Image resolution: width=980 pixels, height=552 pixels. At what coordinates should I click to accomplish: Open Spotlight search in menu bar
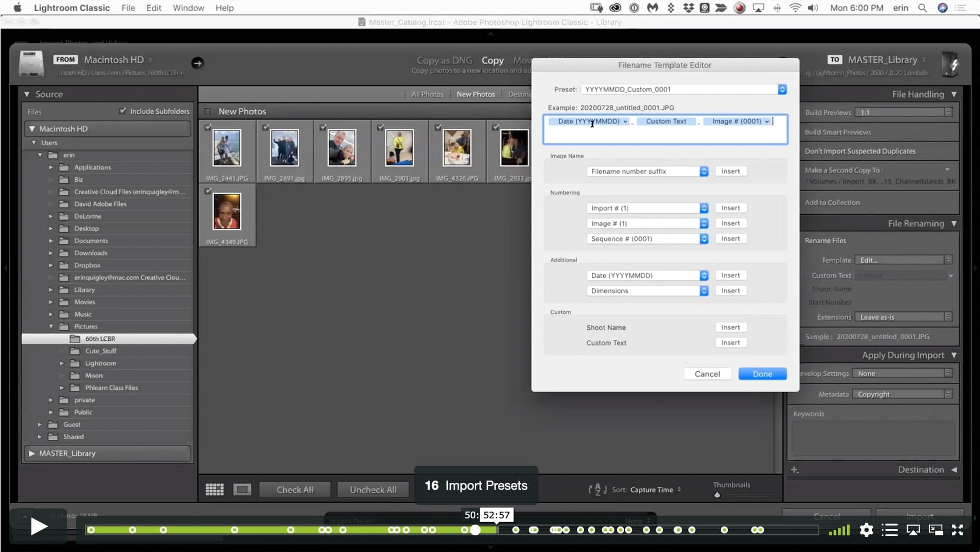(922, 8)
